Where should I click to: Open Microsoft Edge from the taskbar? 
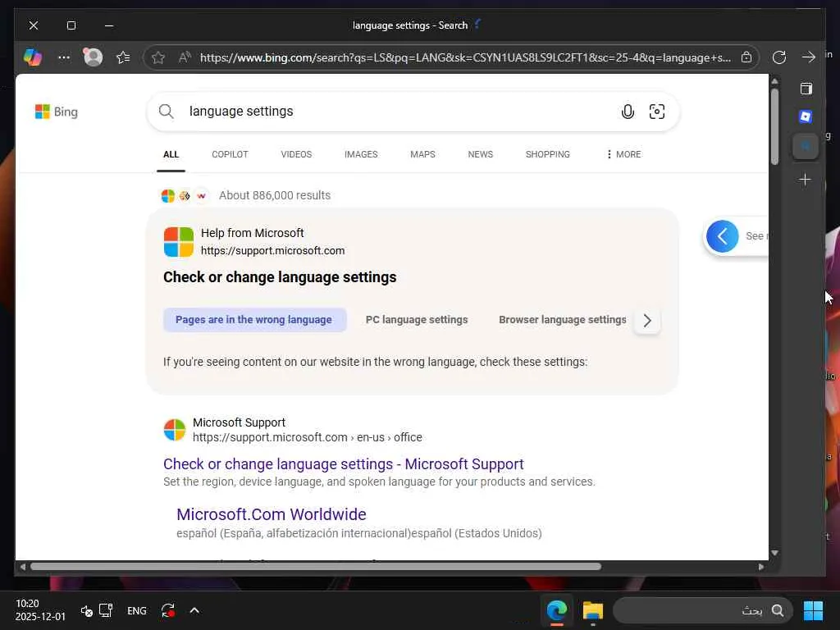tap(557, 610)
